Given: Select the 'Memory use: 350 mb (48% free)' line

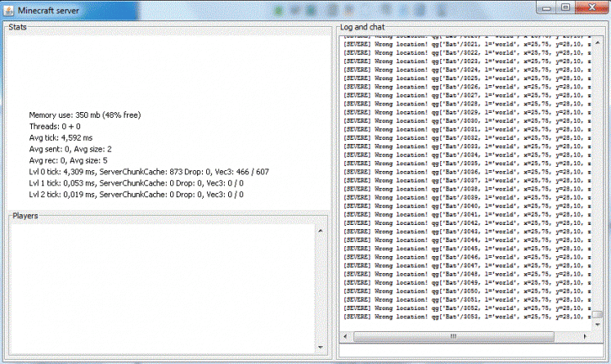Looking at the screenshot, I should [85, 115].
